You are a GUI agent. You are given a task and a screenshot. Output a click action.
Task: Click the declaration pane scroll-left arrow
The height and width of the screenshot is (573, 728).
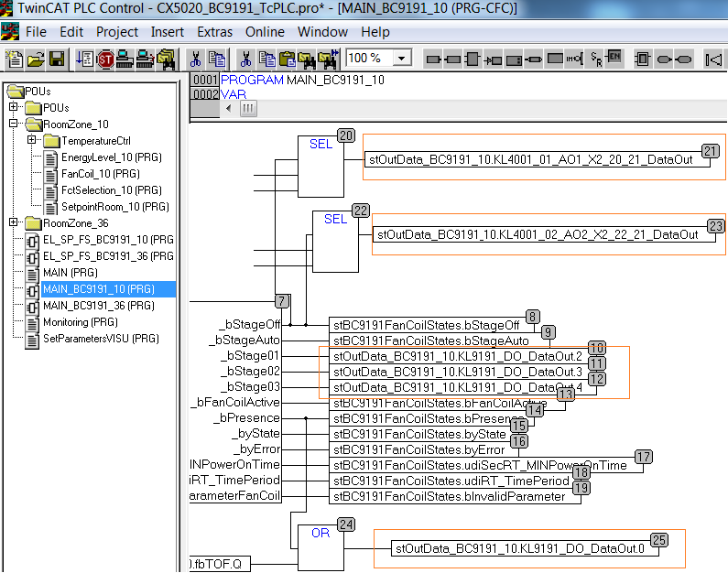(228, 109)
